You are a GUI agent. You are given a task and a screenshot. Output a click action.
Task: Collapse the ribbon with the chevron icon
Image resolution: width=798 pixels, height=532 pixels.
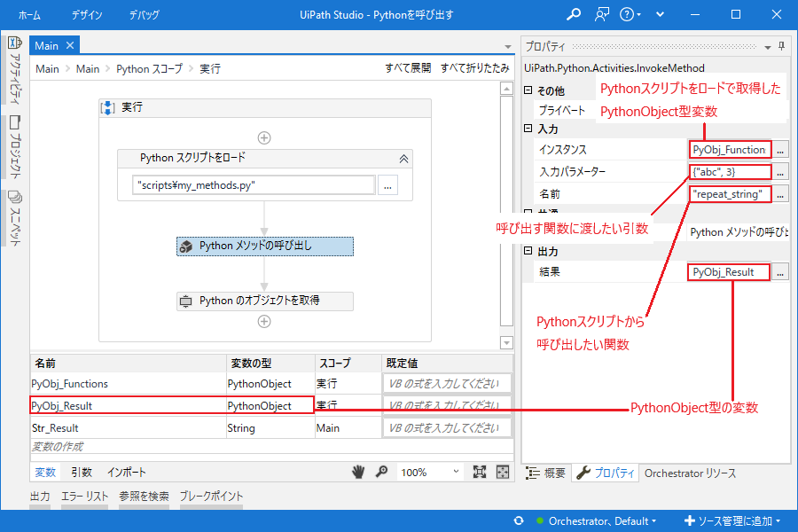coord(660,14)
